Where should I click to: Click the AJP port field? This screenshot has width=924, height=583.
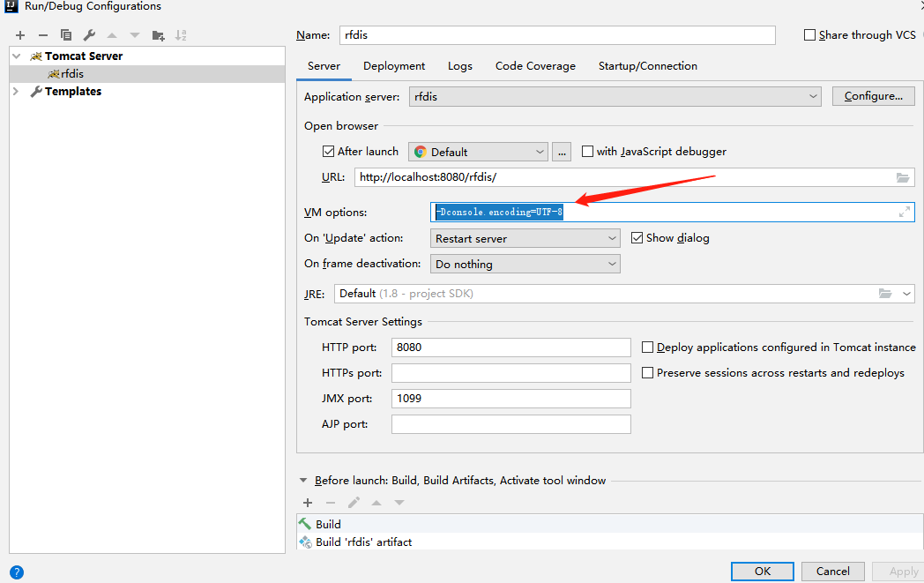click(x=510, y=424)
